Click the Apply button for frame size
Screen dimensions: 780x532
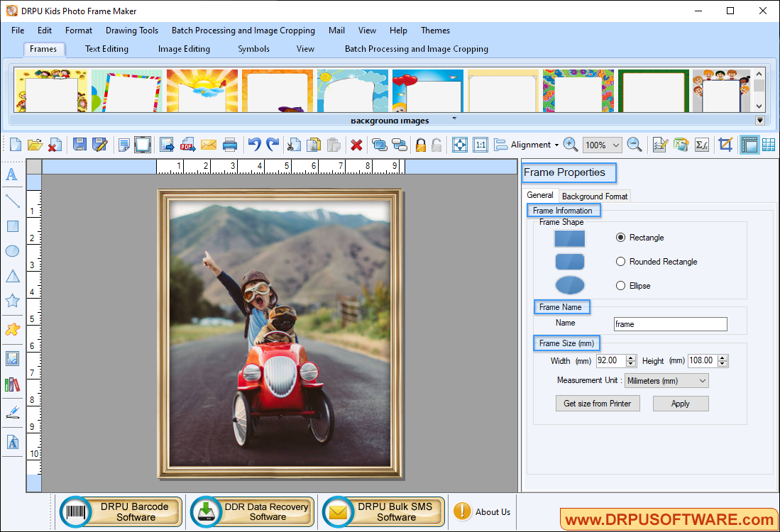tap(680, 403)
